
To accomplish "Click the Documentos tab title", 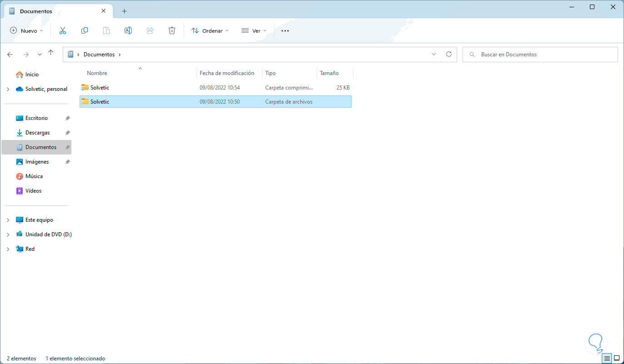I will pos(36,11).
